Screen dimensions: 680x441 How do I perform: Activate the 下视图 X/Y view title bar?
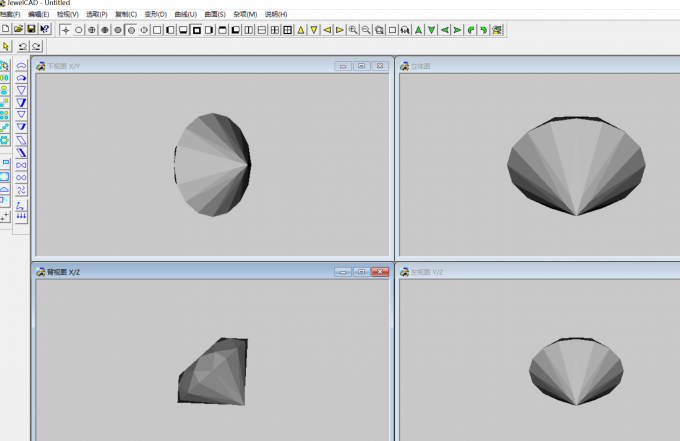[212, 66]
